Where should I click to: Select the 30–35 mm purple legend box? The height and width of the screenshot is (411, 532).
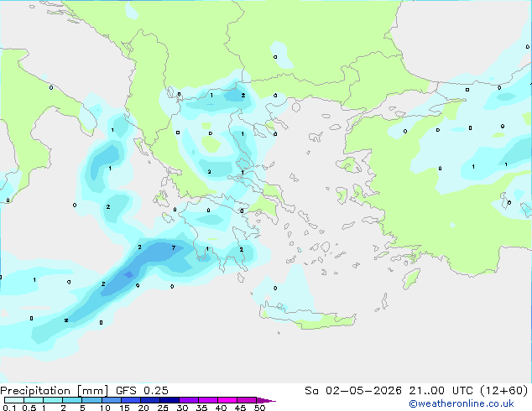click(x=188, y=400)
